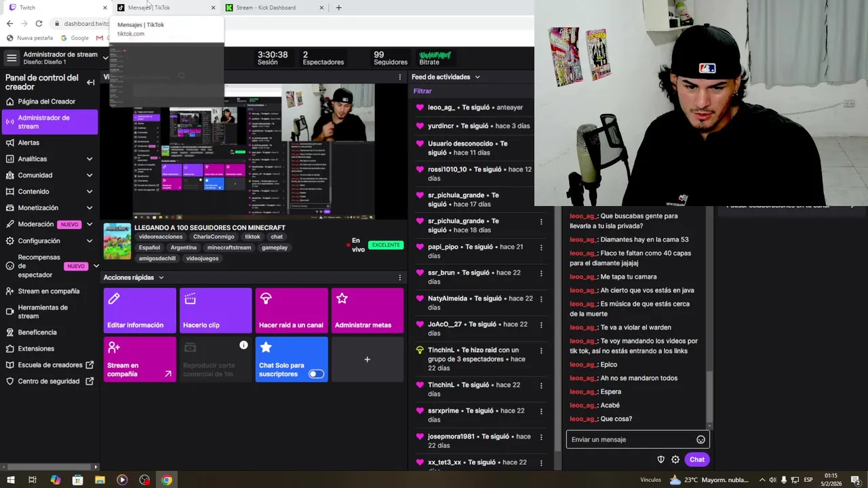This screenshot has height=488, width=868.
Task: Open Beneficencia in the sidebar
Action: pos(49,333)
